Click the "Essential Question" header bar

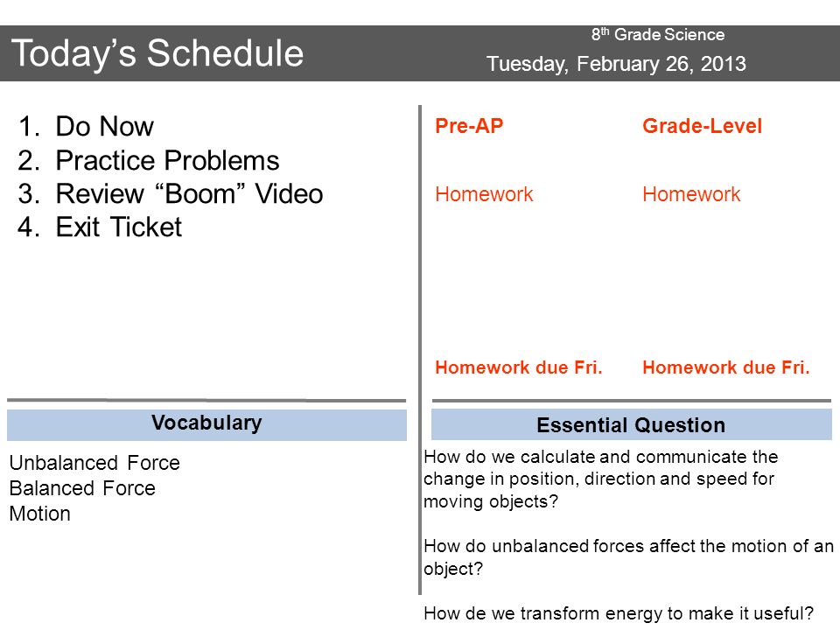632,424
